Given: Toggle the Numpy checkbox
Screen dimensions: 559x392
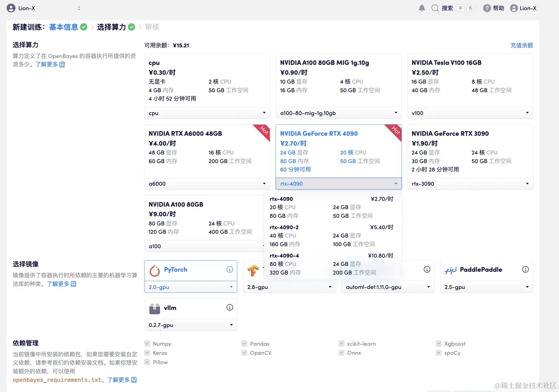Looking at the screenshot, I should [x=147, y=343].
